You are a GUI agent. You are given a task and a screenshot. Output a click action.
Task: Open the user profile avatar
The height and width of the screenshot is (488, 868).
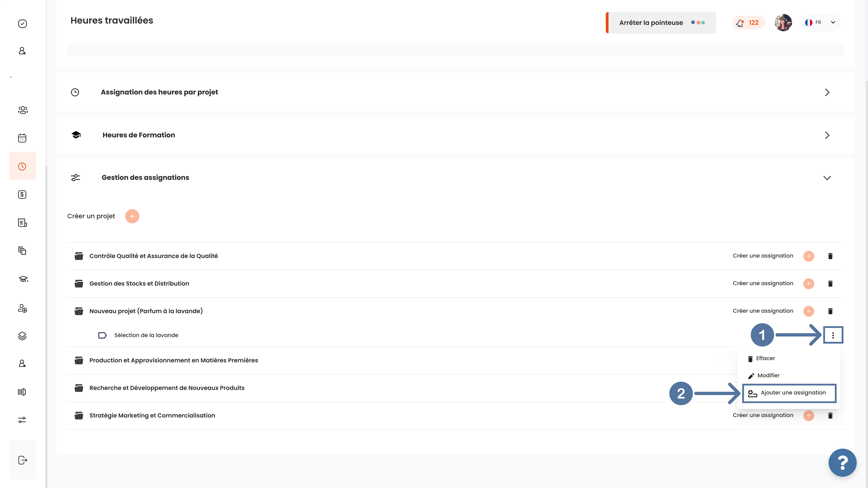click(x=783, y=23)
